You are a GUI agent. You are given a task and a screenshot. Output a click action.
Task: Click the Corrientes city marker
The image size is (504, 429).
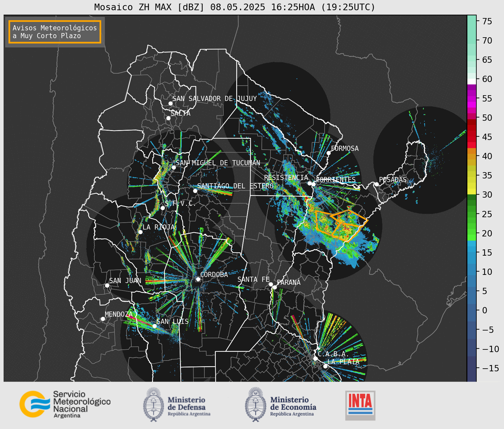[x=313, y=184]
